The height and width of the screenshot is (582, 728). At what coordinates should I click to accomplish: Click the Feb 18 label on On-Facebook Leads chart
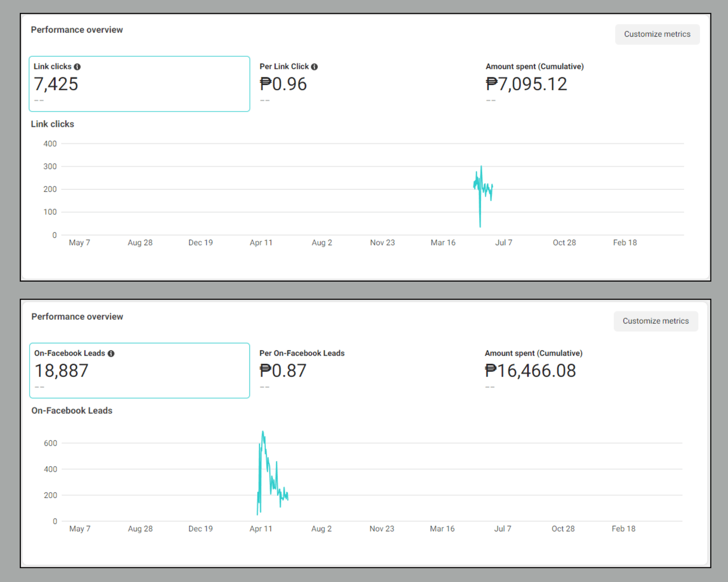(623, 529)
